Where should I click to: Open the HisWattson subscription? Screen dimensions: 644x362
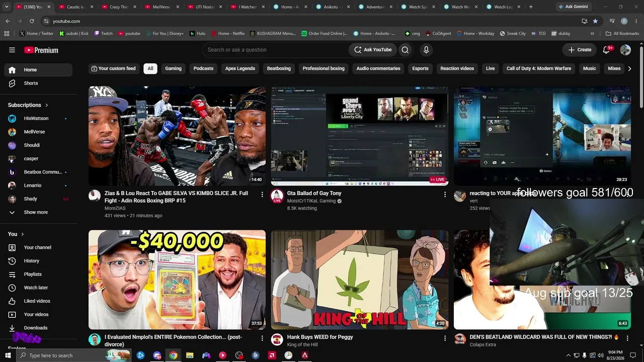coord(38,119)
